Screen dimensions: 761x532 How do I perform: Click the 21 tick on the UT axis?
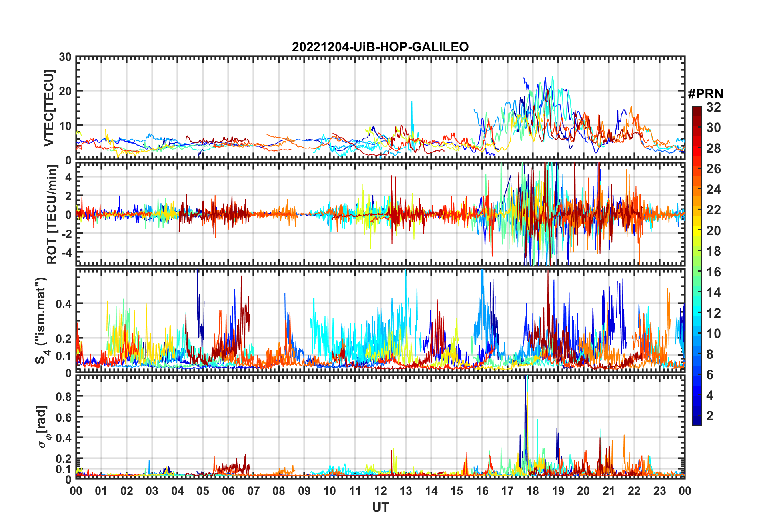click(x=609, y=491)
